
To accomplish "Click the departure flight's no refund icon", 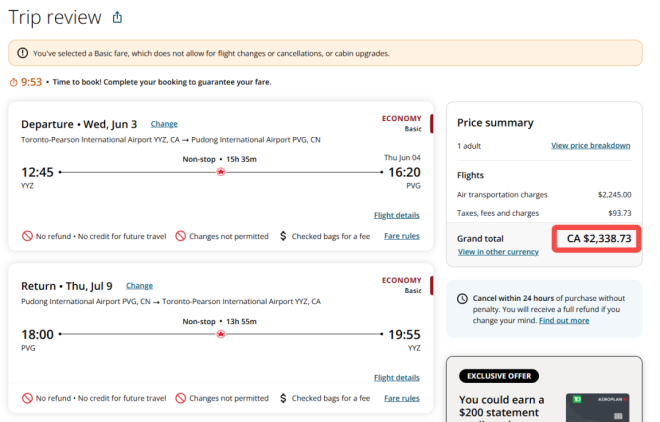I will [x=27, y=236].
